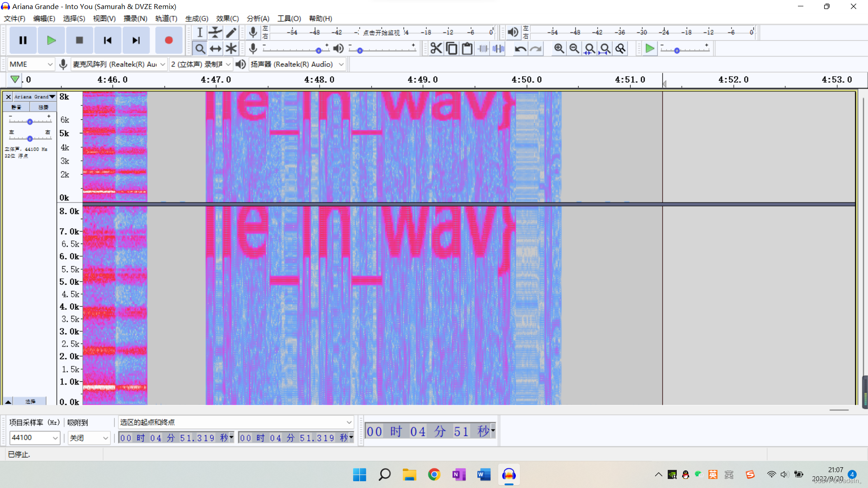Open the 轨道 menu

click(x=165, y=19)
